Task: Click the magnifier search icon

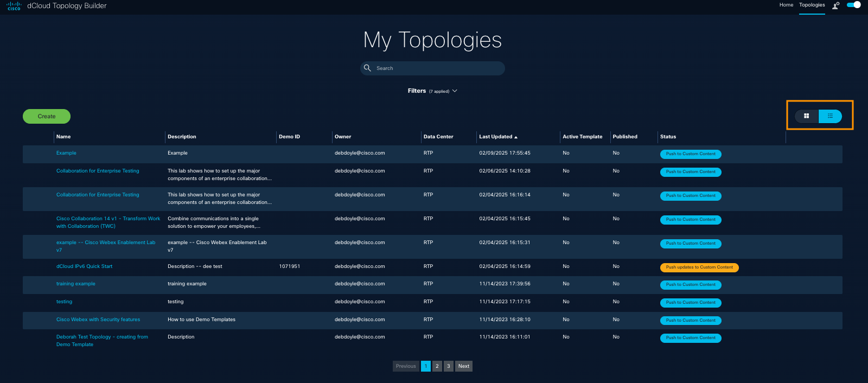Action: click(x=367, y=68)
